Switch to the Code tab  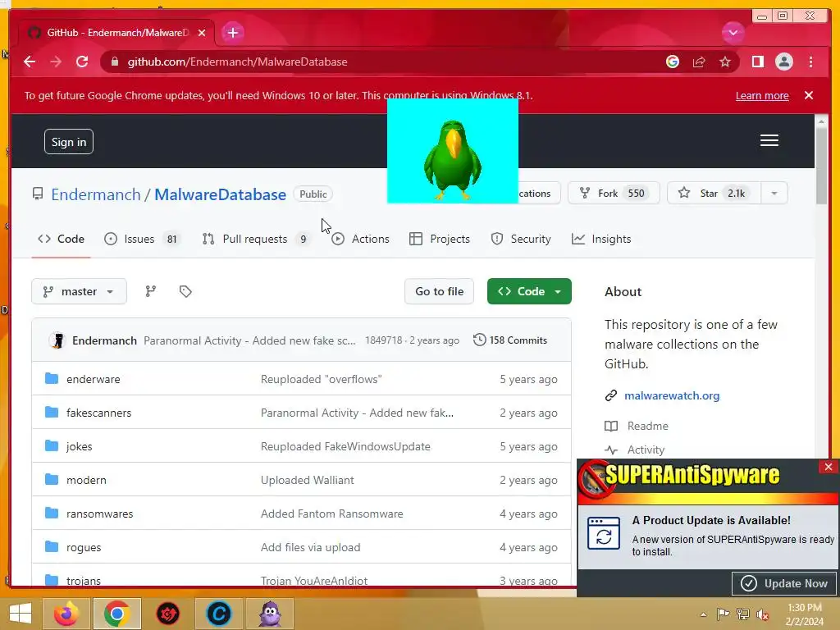point(61,239)
